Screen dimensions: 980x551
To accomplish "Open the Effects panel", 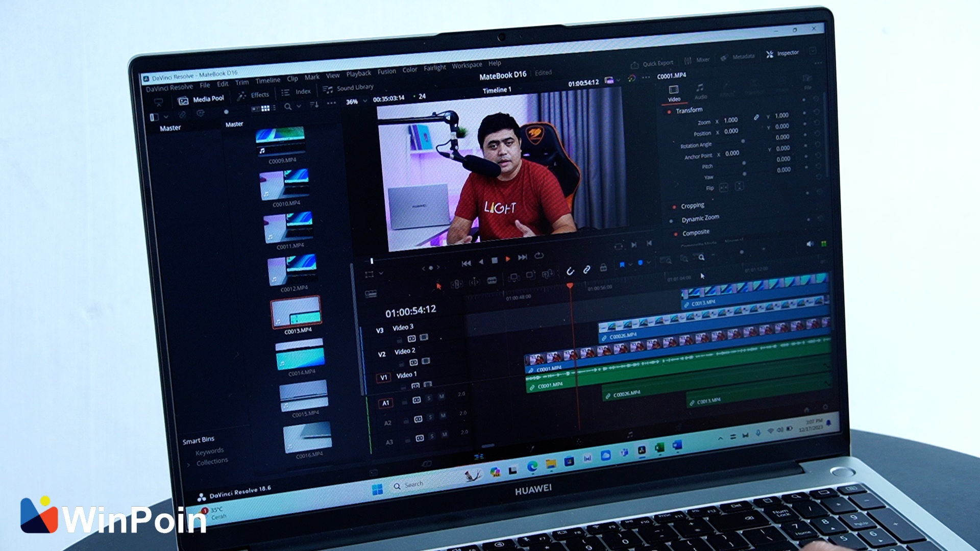I will click(253, 95).
